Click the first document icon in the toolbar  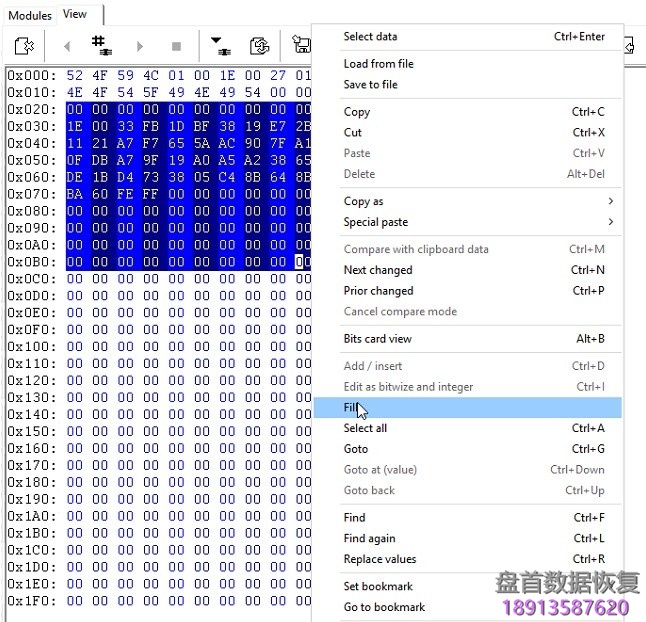point(24,46)
